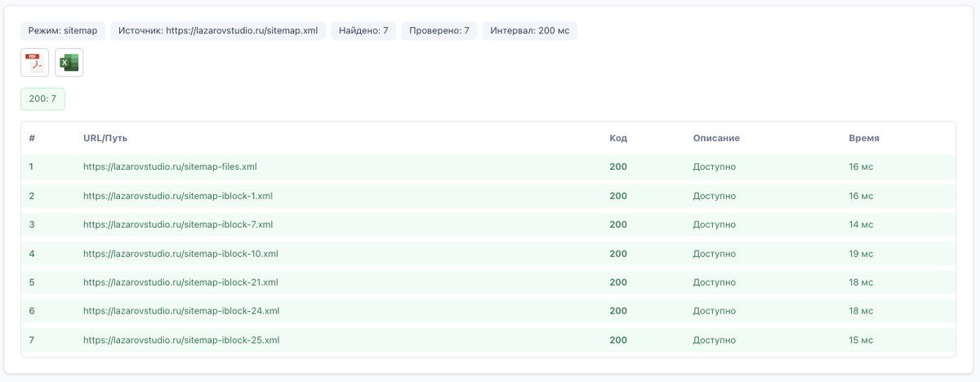
Task: Click the Режим: sitemap tag
Action: coord(63,31)
